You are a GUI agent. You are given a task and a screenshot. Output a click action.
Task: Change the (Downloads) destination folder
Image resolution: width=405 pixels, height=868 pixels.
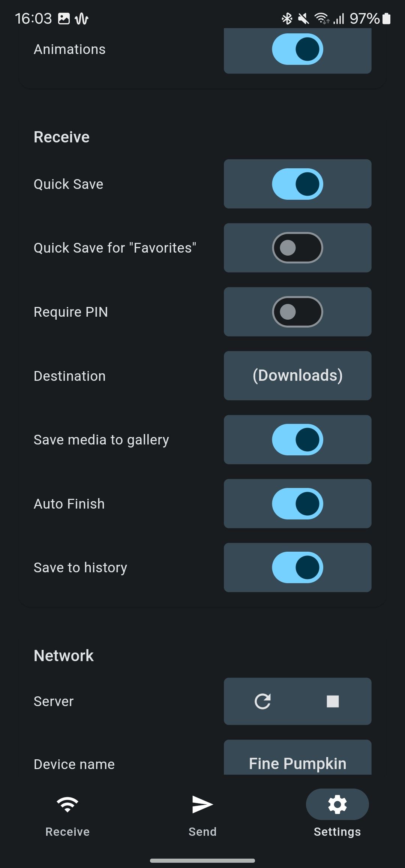click(298, 376)
